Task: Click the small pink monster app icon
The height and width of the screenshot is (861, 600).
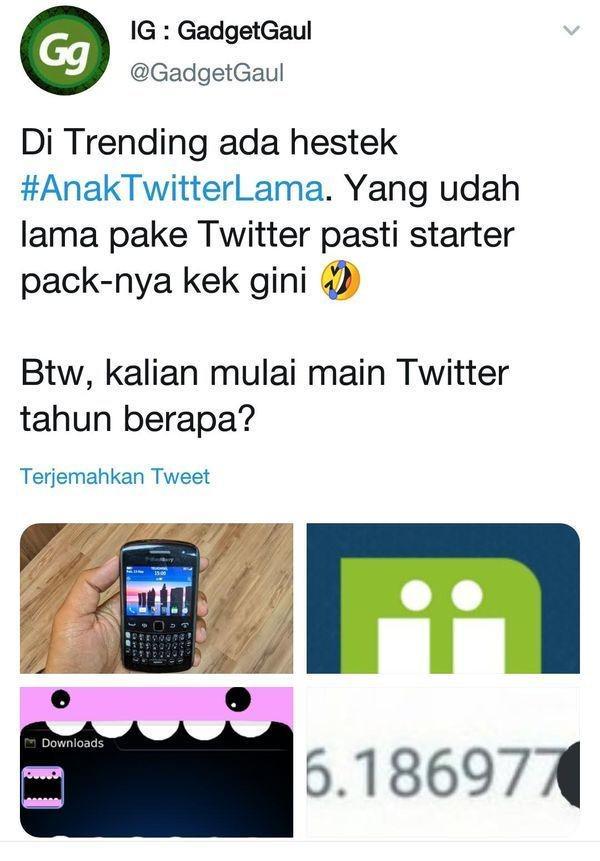Action: 43,787
